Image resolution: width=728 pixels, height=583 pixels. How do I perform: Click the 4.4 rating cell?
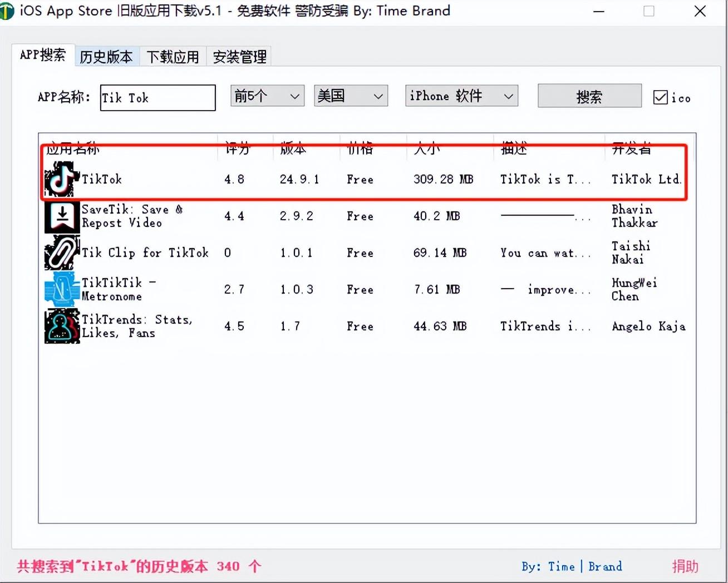pyautogui.click(x=234, y=216)
